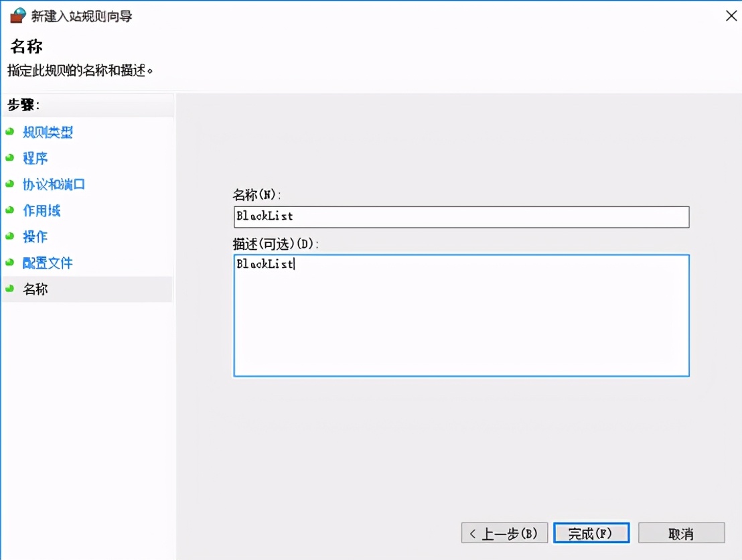Open the 作用域 wizard step

click(42, 210)
